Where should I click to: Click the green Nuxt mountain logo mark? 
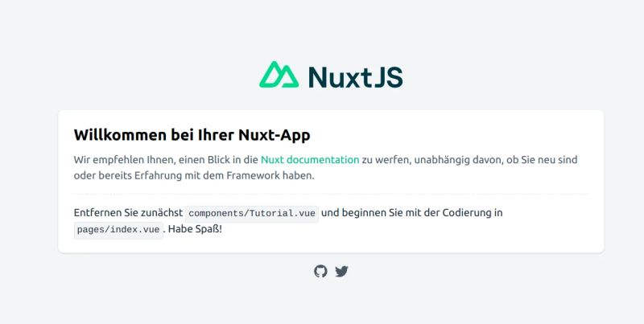[x=279, y=74]
